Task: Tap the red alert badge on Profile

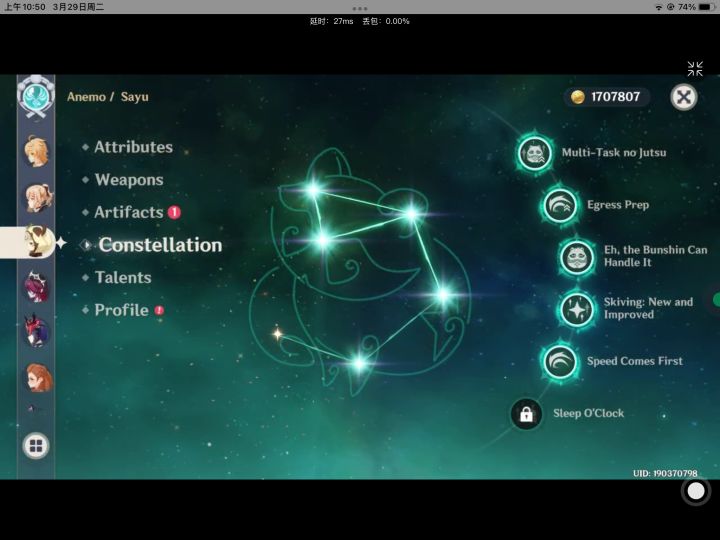Action: pyautogui.click(x=159, y=310)
